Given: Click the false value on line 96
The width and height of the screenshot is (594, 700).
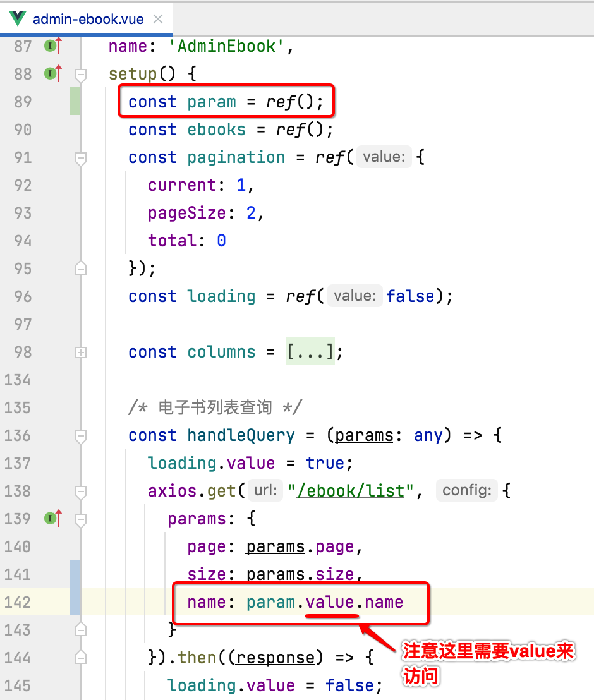Looking at the screenshot, I should coord(410,296).
